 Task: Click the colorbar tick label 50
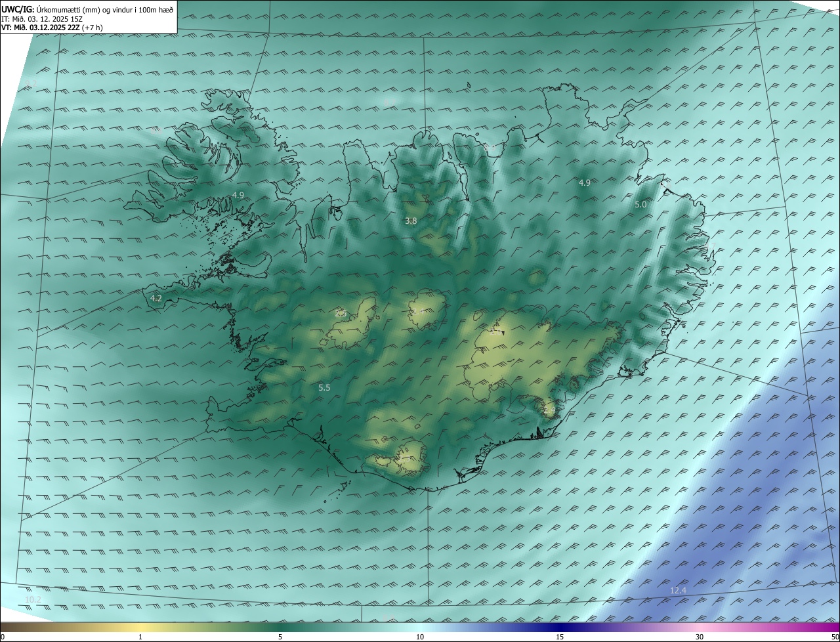click(x=835, y=637)
